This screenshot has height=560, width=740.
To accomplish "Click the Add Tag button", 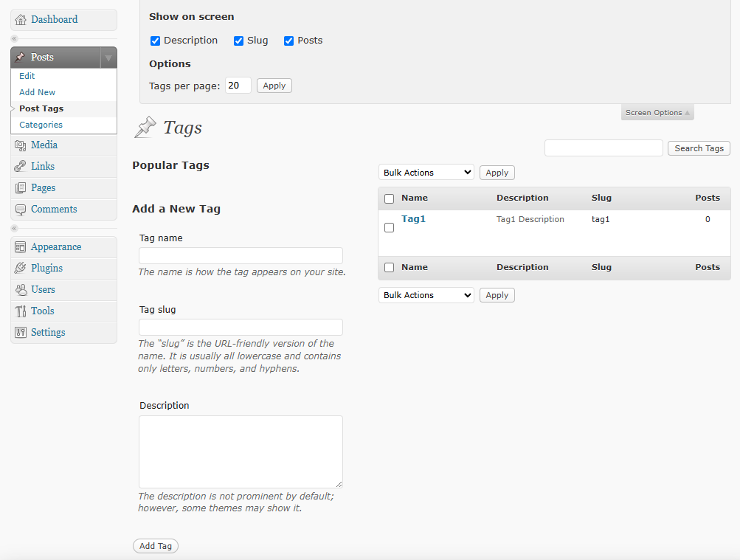I will point(155,546).
